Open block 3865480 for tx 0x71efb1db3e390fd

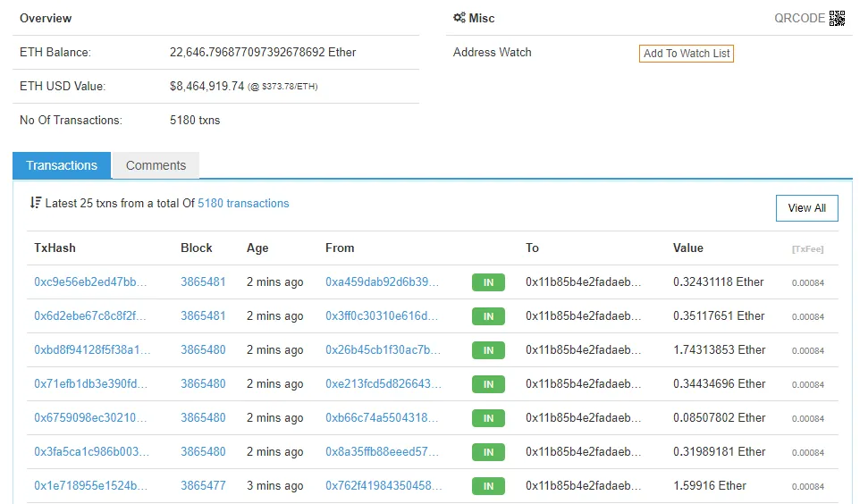tap(203, 383)
